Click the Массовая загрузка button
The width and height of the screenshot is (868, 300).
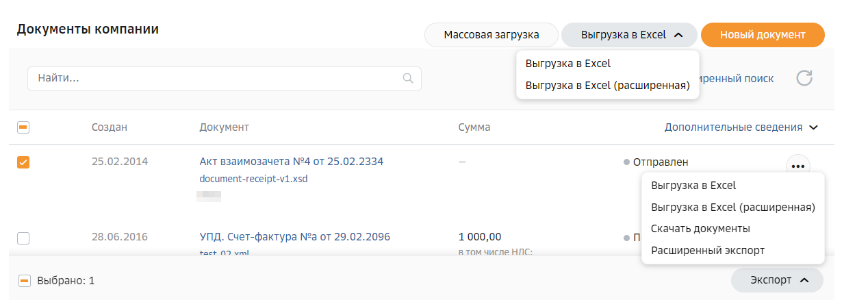coord(492,35)
